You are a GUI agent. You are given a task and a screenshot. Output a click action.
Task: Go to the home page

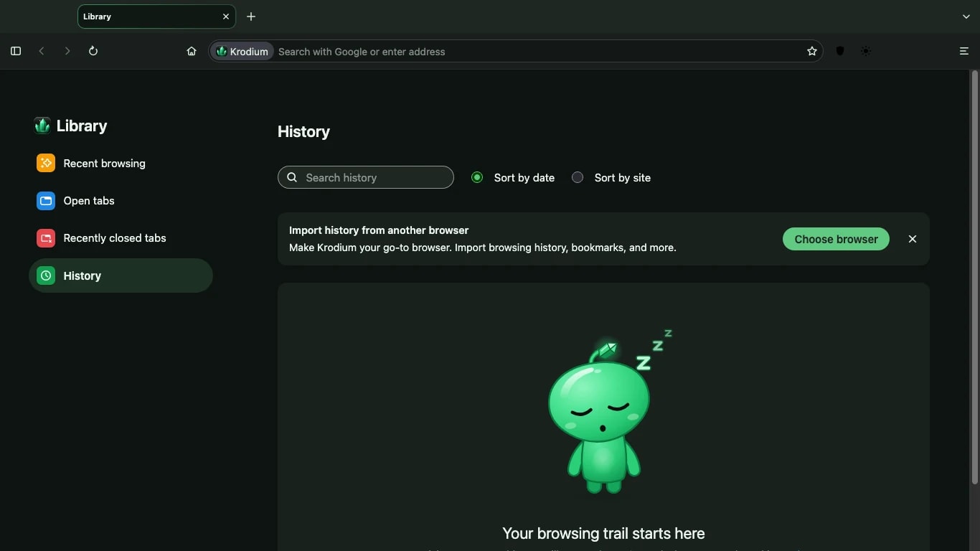(x=192, y=51)
